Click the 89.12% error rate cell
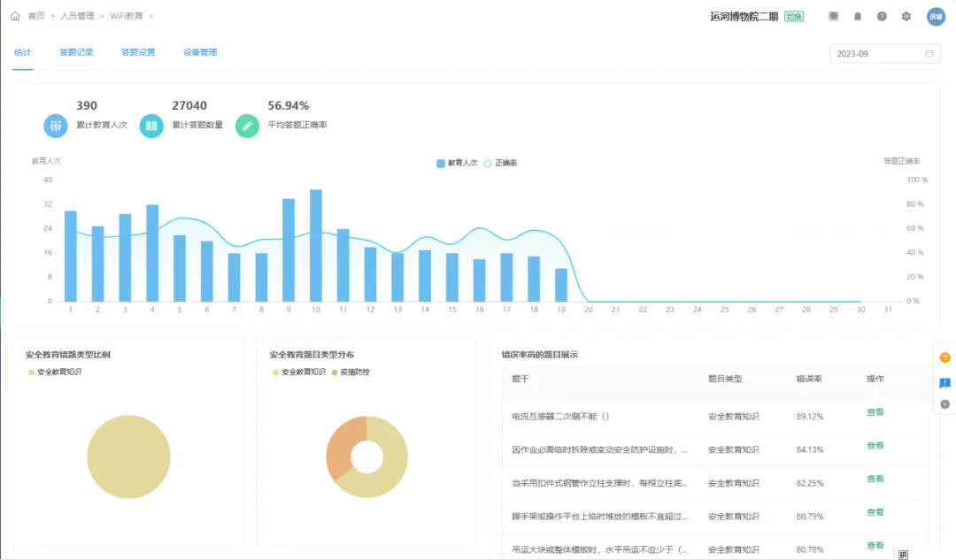This screenshot has width=956, height=560. coord(810,417)
